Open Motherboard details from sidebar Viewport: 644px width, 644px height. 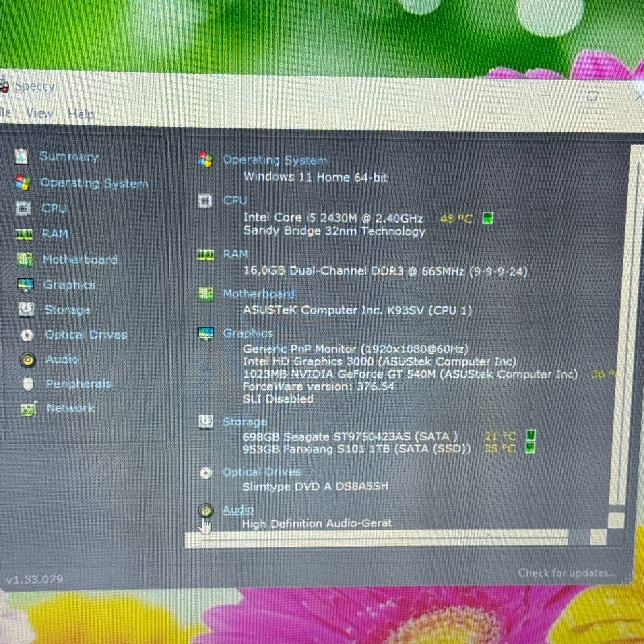tap(80, 260)
